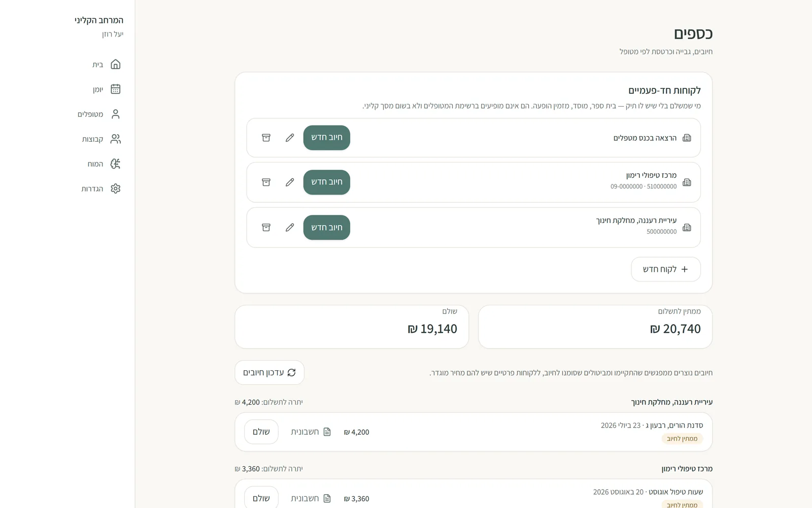The width and height of the screenshot is (812, 508).
Task: Edit מרכז טיפולי רימון with pencil icon
Action: (x=290, y=182)
